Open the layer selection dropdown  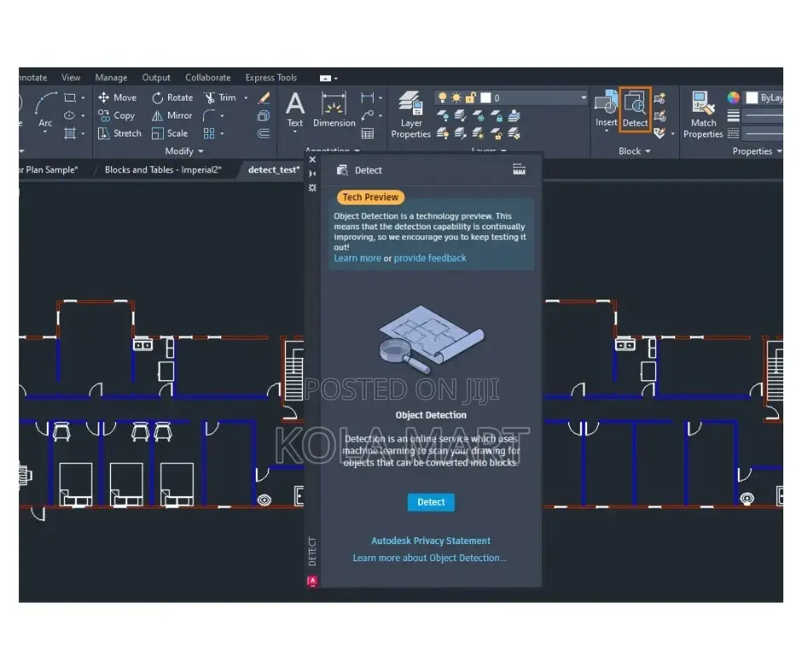[x=583, y=97]
